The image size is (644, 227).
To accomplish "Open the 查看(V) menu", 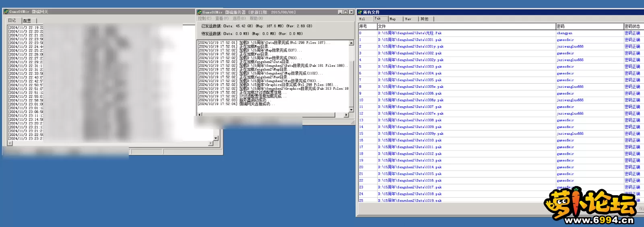I will point(222,19).
